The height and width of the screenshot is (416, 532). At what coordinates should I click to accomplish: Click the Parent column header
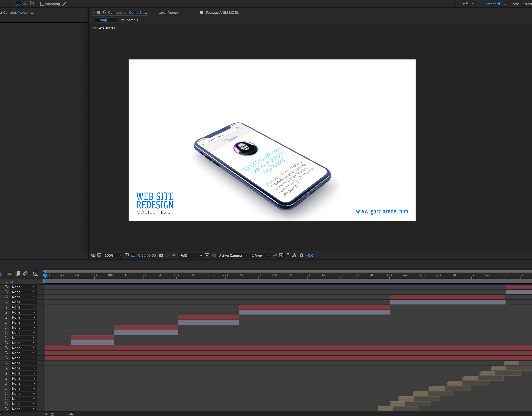pos(9,282)
